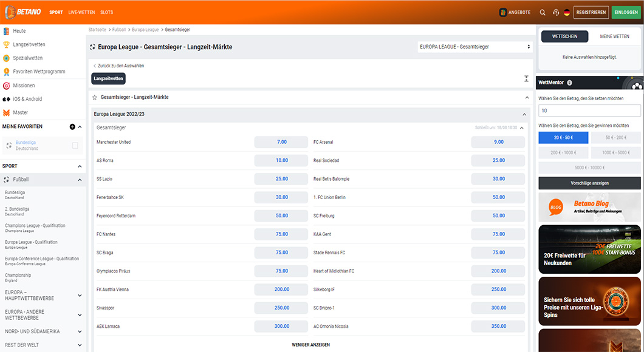Expand NORD- UND SÜDAMERIKA
This screenshot has height=352, width=644.
point(80,331)
